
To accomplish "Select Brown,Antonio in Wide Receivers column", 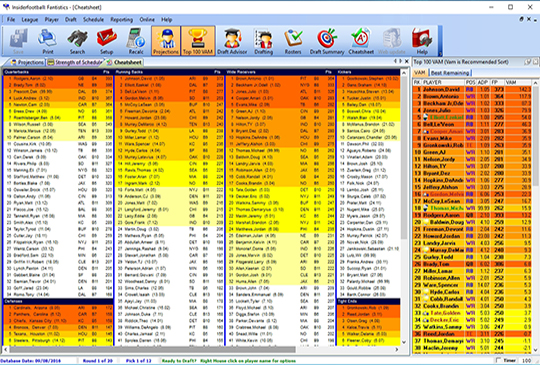I will click(x=281, y=79).
